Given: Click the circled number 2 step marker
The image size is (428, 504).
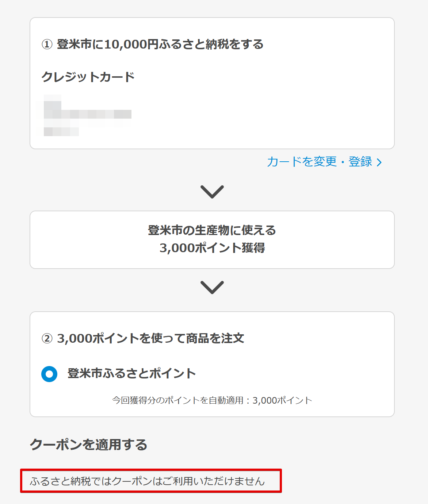Looking at the screenshot, I should [47, 339].
